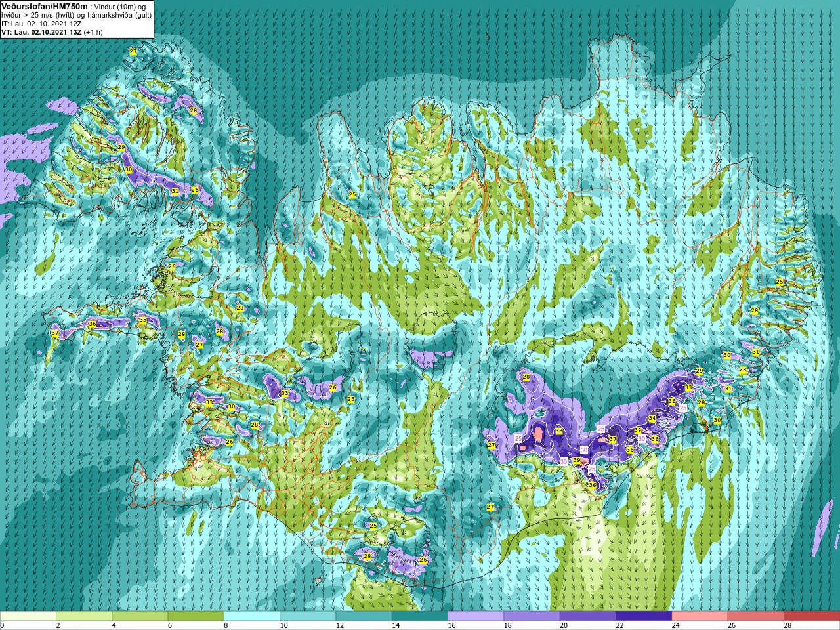Click the light pink 24–26 legend swatch
The width and height of the screenshot is (840, 630).
point(700,616)
